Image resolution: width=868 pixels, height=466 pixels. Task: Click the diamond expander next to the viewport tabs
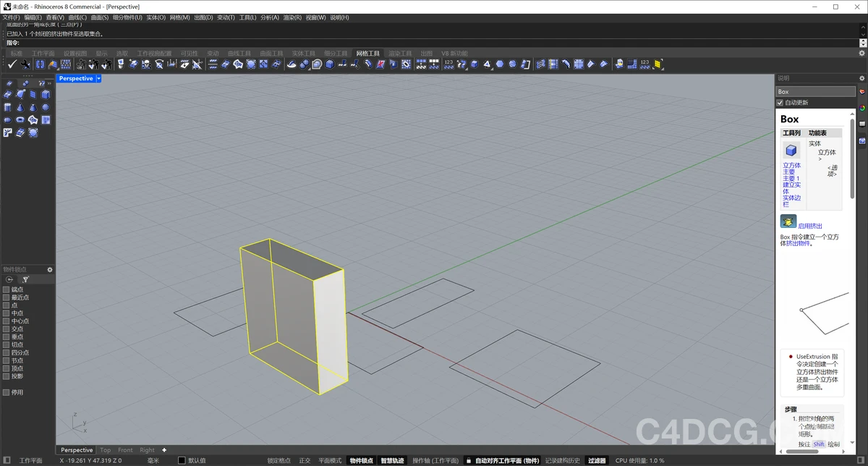click(x=163, y=449)
